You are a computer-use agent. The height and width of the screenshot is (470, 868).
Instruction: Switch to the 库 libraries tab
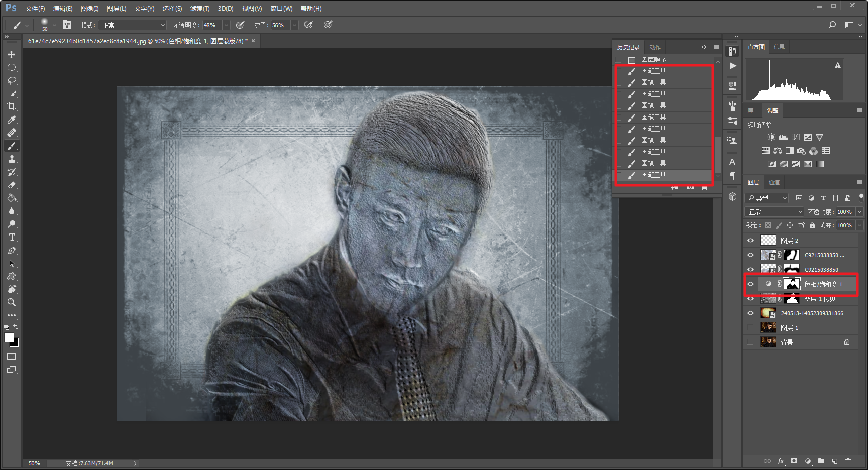click(x=751, y=110)
